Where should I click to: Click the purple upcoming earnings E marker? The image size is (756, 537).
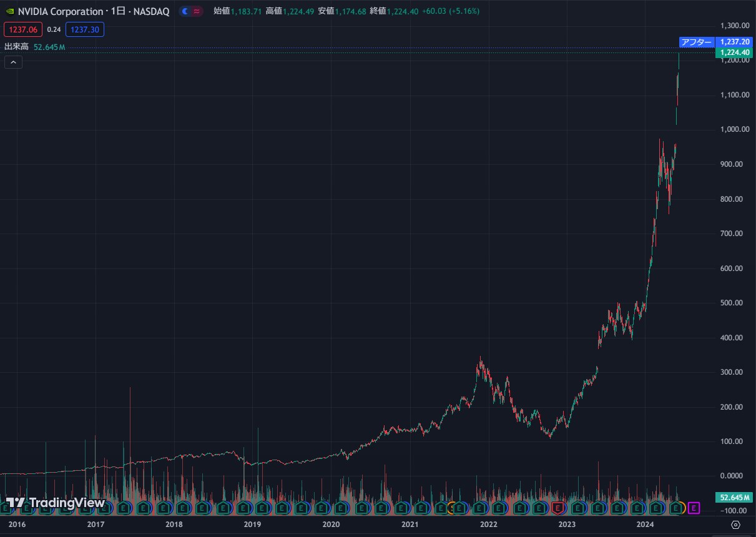click(694, 508)
